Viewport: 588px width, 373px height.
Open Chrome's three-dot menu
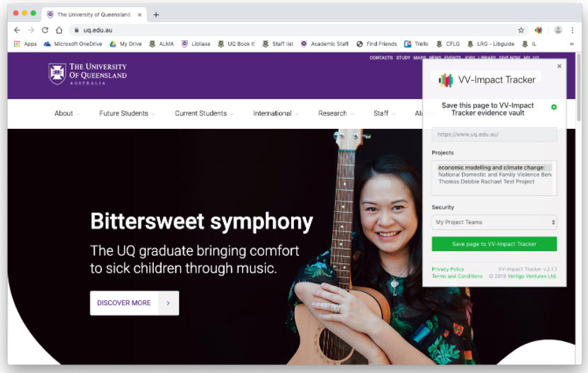[x=572, y=30]
